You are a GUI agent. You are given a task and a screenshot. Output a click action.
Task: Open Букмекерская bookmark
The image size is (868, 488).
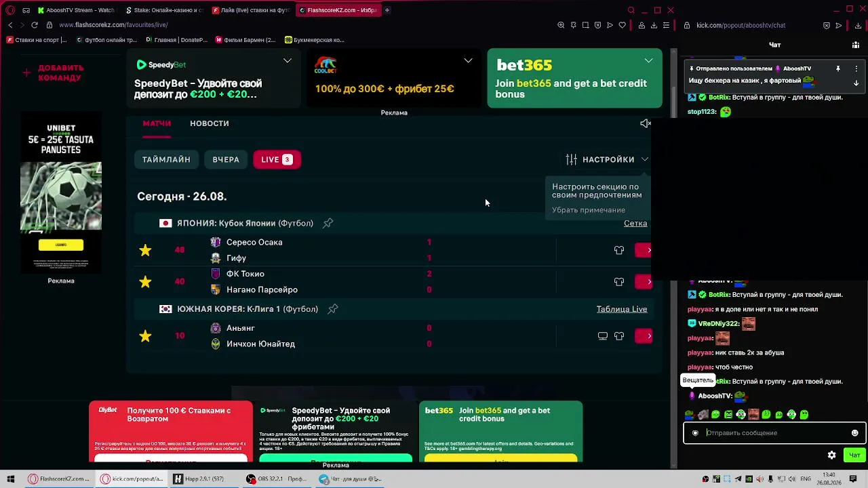[315, 40]
